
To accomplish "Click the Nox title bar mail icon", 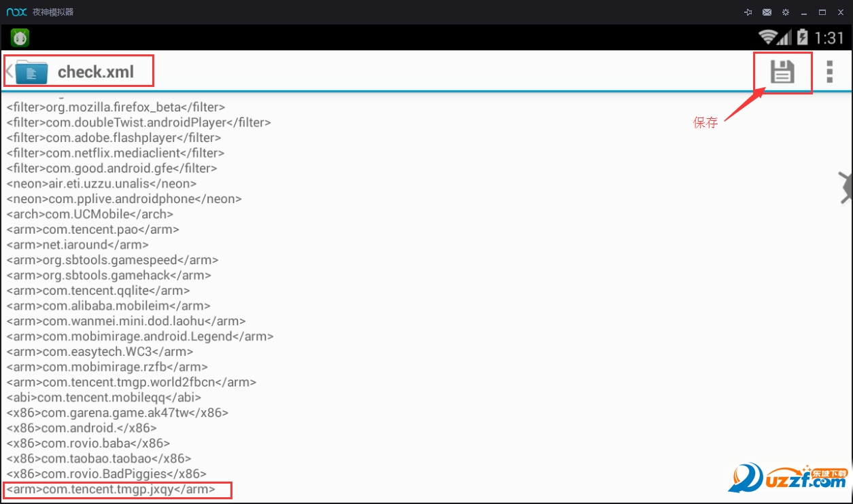I will point(767,12).
